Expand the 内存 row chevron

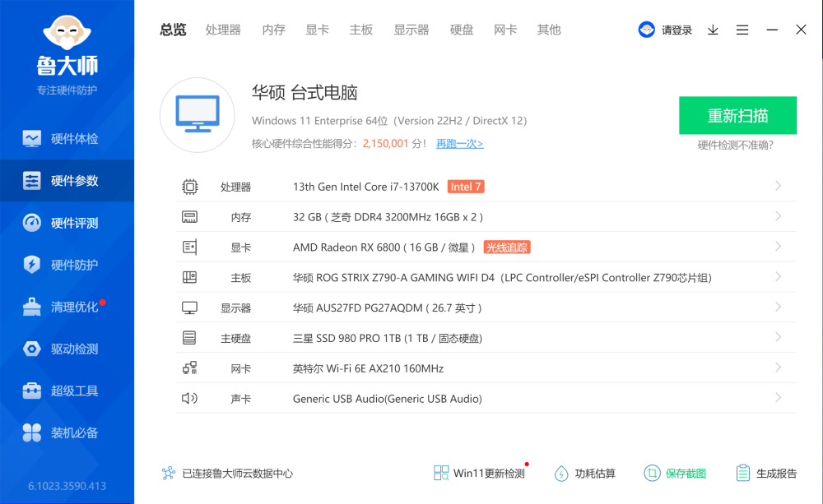[779, 216]
